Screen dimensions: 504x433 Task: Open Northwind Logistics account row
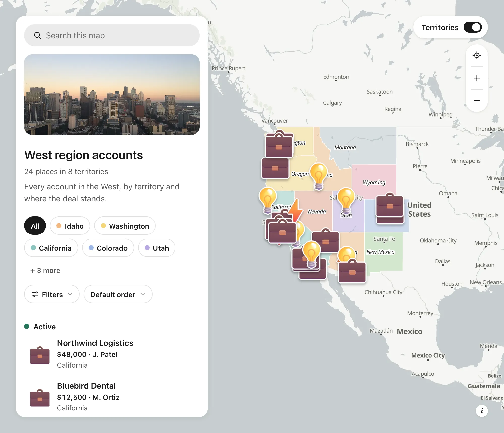point(112,354)
